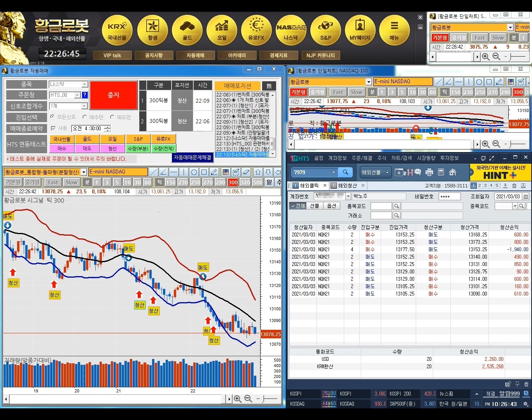Screen dimensions: 532x420
Task: Click the trash icon in HTS tab bar
Action: click(x=514, y=186)
